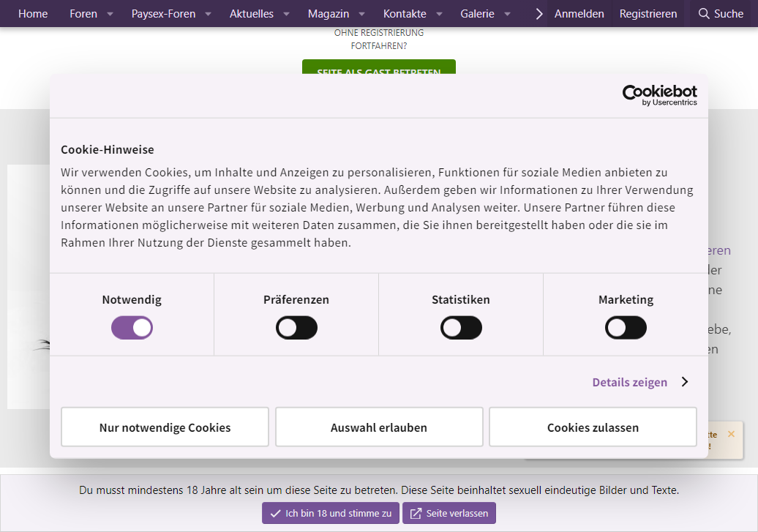758x532 pixels.
Task: Dismiss the orange notice with the X icon
Action: [732, 434]
